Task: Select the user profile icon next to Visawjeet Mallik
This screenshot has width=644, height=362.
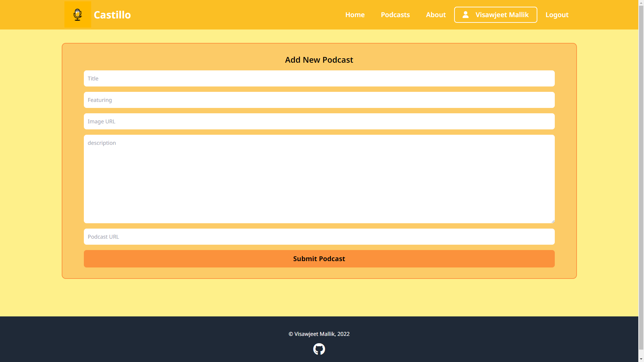Action: click(466, 14)
